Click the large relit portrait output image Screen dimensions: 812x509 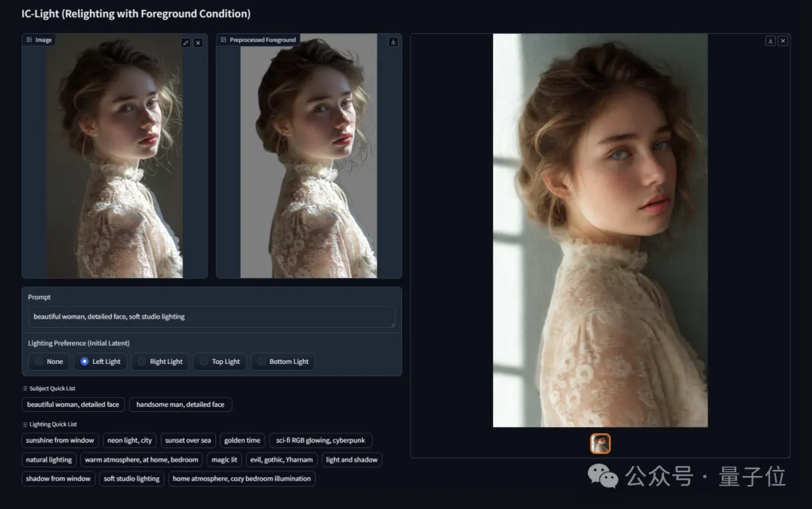click(600, 230)
